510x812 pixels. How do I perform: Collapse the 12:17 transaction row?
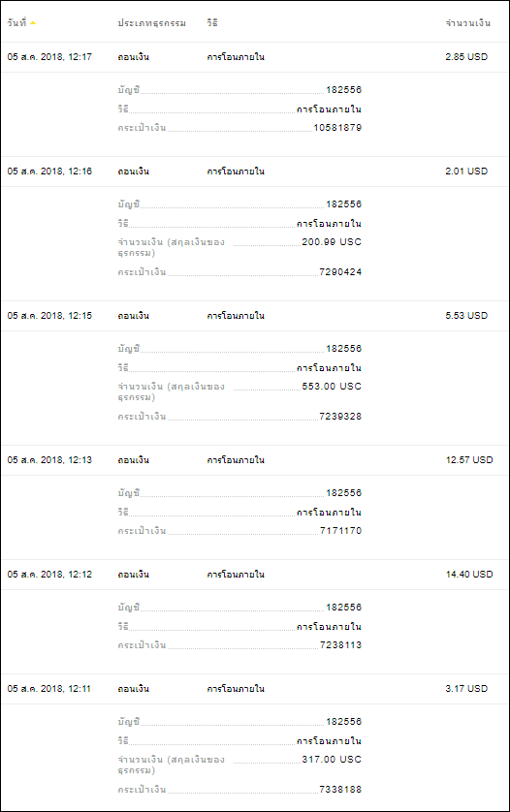click(255, 57)
